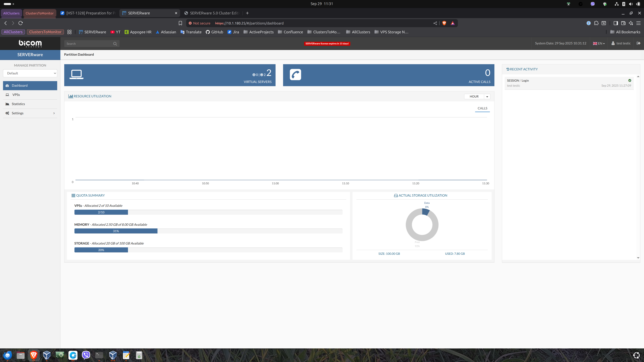Image resolution: width=644 pixels, height=362 pixels.
Task: Bookmark this page icon
Action: [x=180, y=23]
